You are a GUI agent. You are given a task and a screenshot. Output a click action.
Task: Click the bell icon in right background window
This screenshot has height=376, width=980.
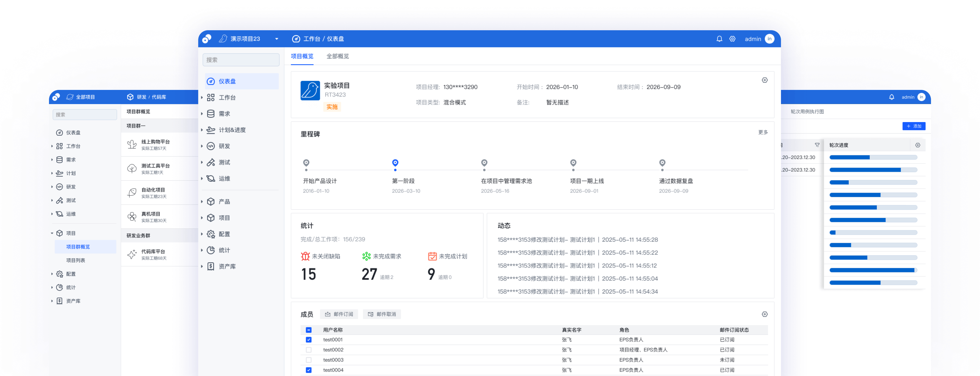(891, 97)
